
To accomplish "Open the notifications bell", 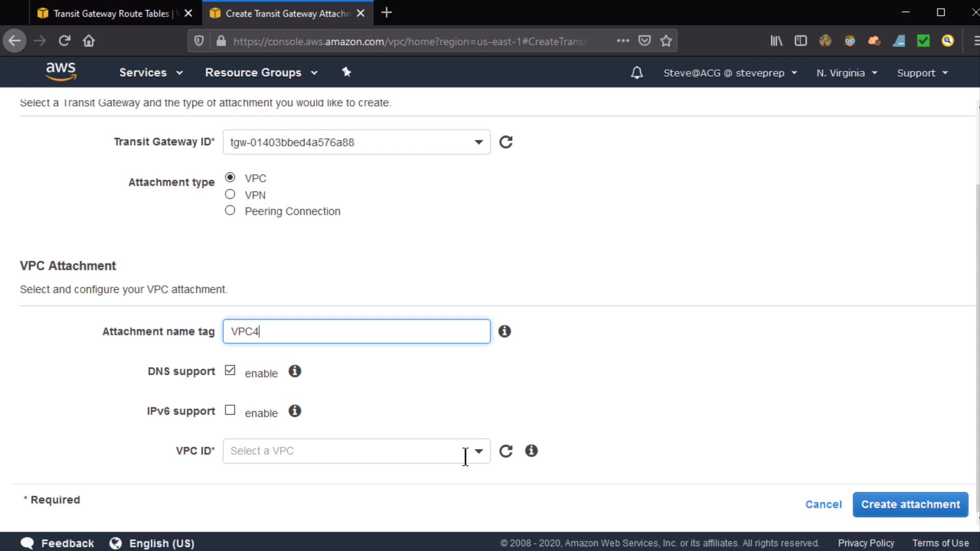I will click(x=636, y=72).
